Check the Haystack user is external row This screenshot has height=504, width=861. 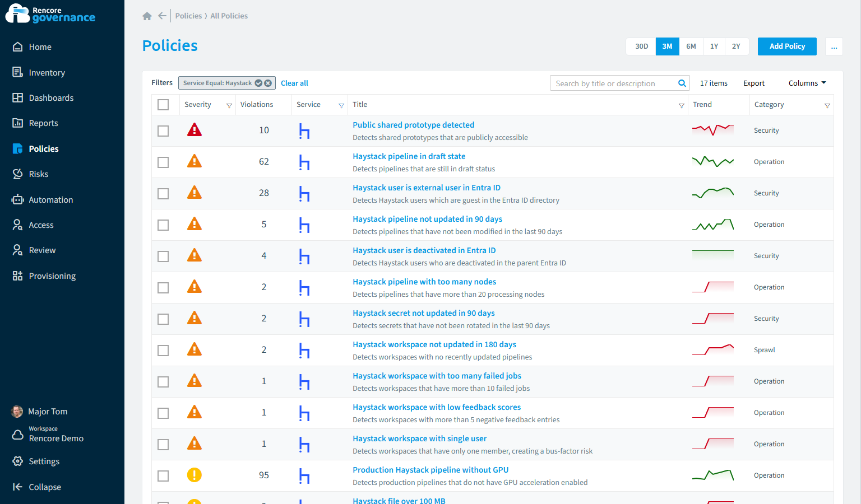point(163,194)
